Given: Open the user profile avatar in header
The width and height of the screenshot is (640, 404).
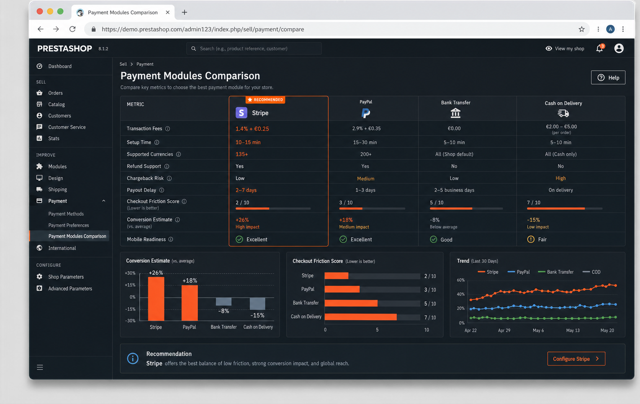Looking at the screenshot, I should coord(619,49).
